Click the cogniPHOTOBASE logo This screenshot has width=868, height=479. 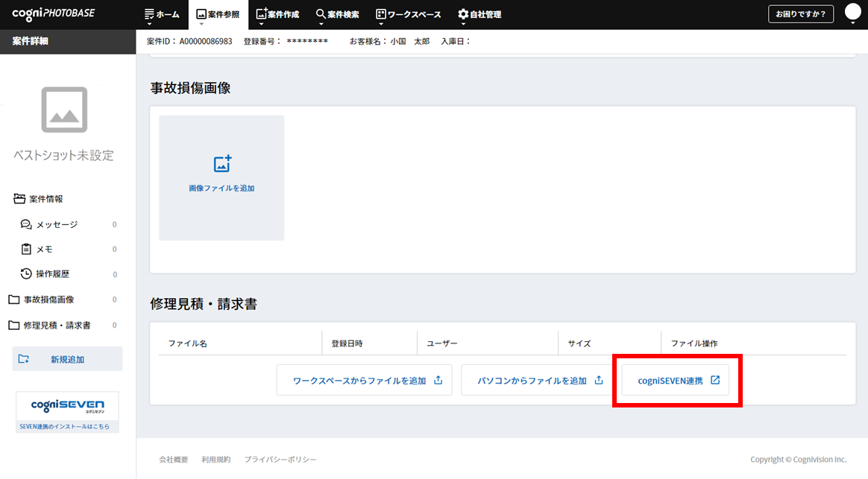pyautogui.click(x=53, y=13)
